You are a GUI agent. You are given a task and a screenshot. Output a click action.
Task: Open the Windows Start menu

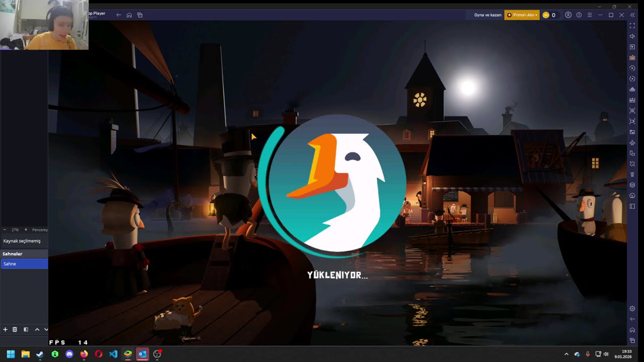click(x=11, y=354)
